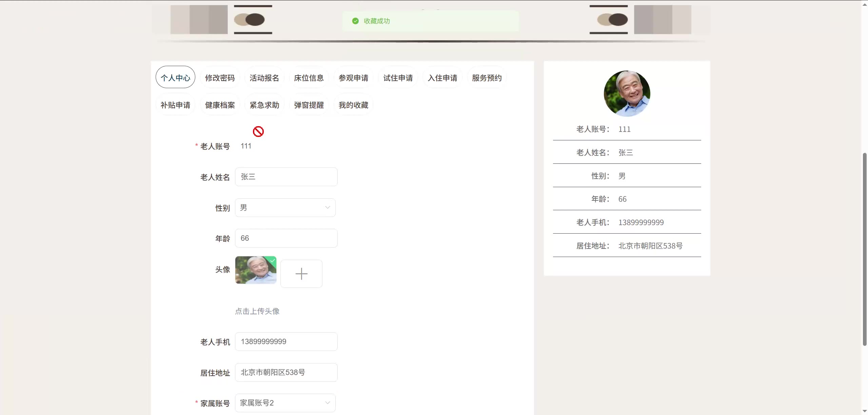Click the green success icon in 收藏成功 toast
The width and height of the screenshot is (868, 415).
355,21
